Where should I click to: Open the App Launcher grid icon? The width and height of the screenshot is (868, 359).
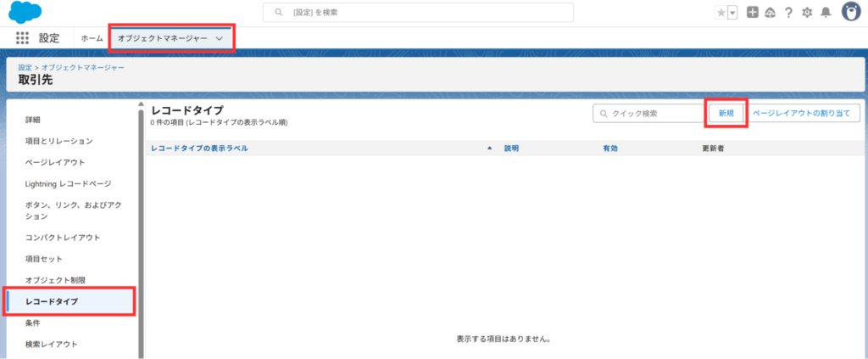[x=22, y=38]
